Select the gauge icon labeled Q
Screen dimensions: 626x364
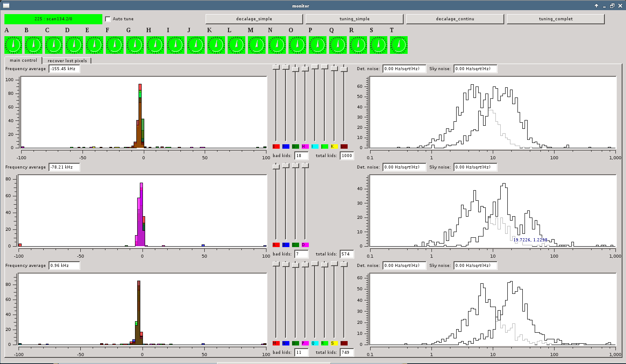point(338,45)
